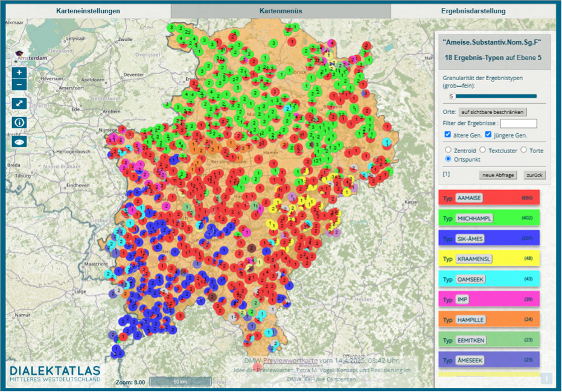The image size is (562, 392).
Task: Click the auf sichtbare beschränken button
Action: (492, 112)
